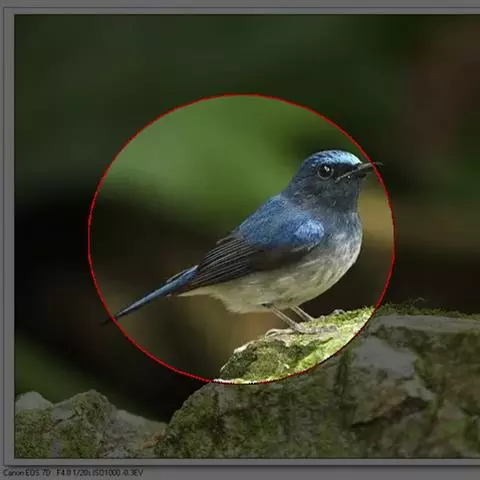
Task: Click the grey canvas border left of the photo
Action: [9, 233]
